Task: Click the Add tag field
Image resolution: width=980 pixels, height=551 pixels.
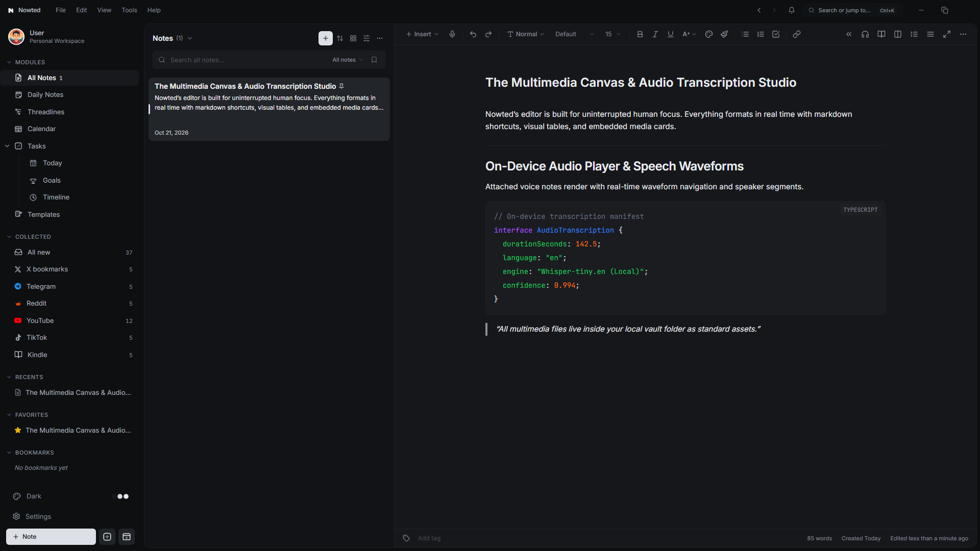Action: coord(429,538)
